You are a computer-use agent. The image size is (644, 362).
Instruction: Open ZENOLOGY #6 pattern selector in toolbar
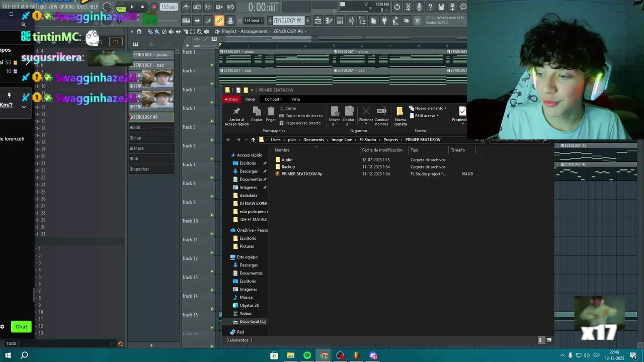[x=288, y=21]
